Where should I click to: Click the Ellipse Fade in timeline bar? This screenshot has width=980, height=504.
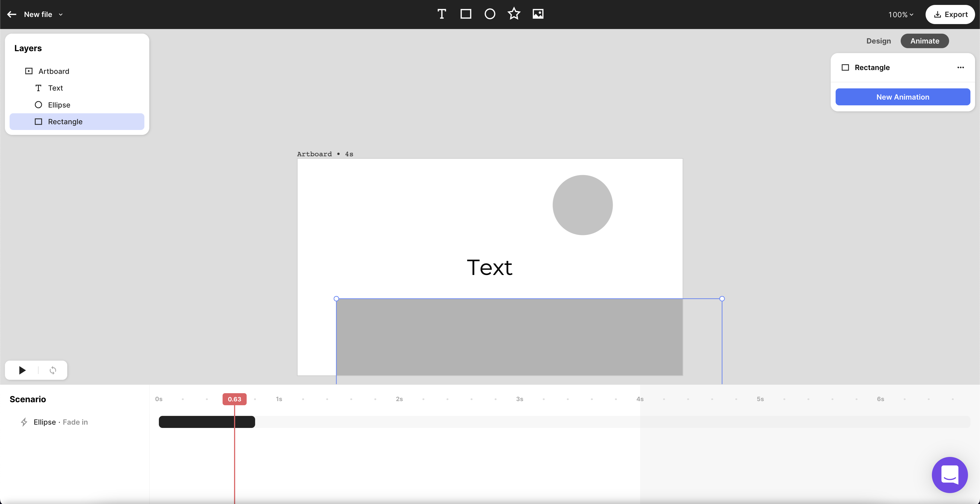pos(198,422)
